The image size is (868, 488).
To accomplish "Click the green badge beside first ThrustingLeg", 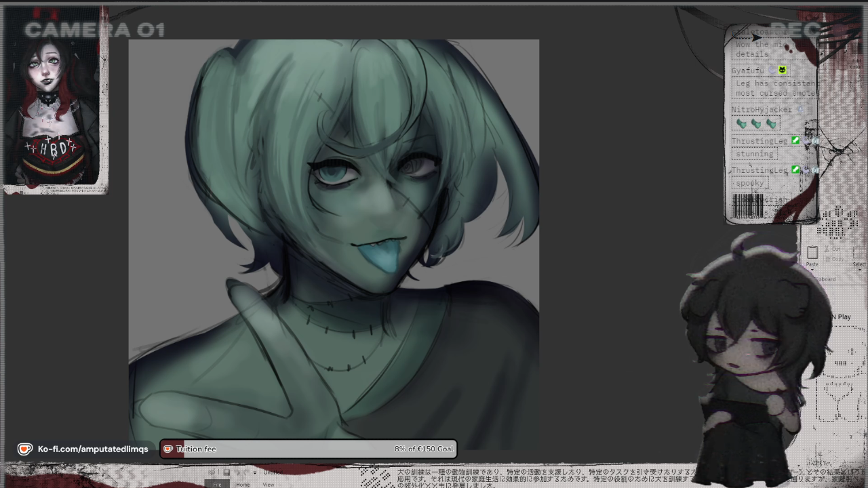I will (x=795, y=141).
